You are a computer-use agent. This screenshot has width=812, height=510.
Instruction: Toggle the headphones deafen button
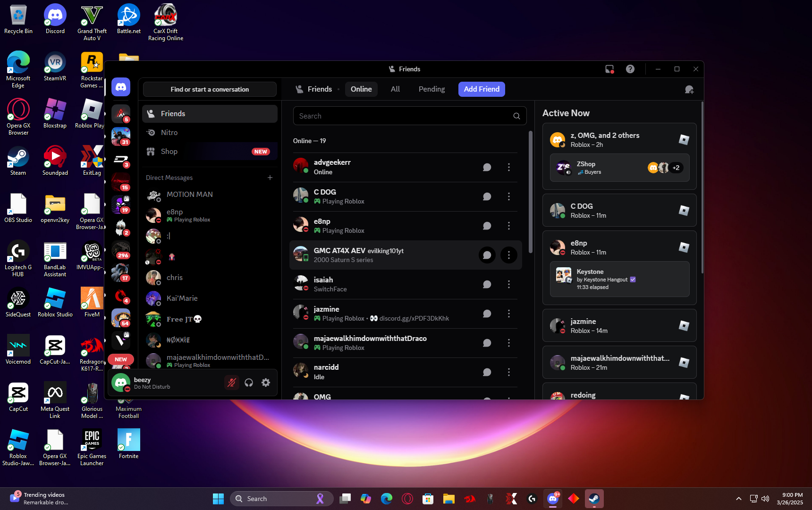[249, 382]
